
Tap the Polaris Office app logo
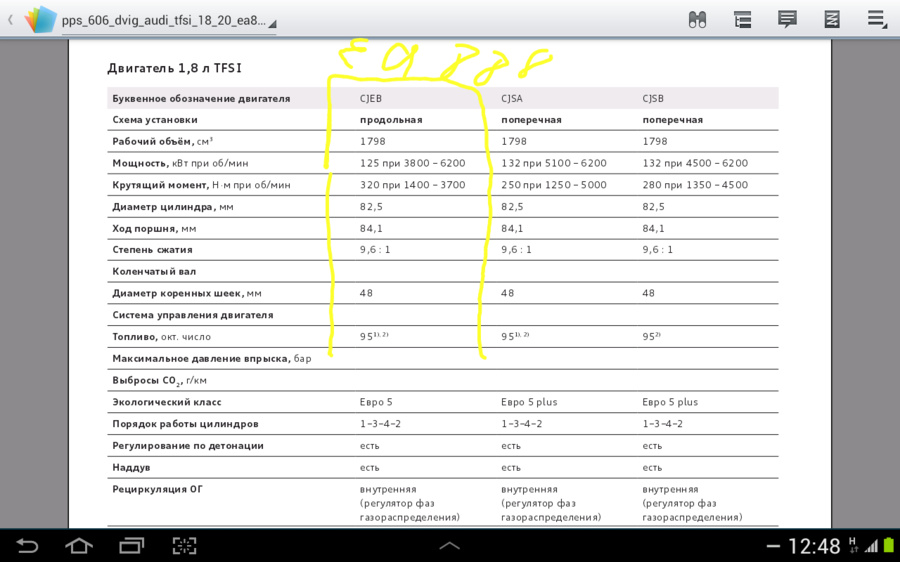40,20
